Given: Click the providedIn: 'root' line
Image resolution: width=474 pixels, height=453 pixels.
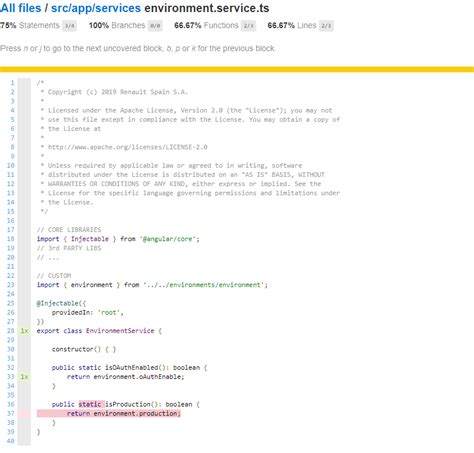Looking at the screenshot, I should pyautogui.click(x=88, y=313).
